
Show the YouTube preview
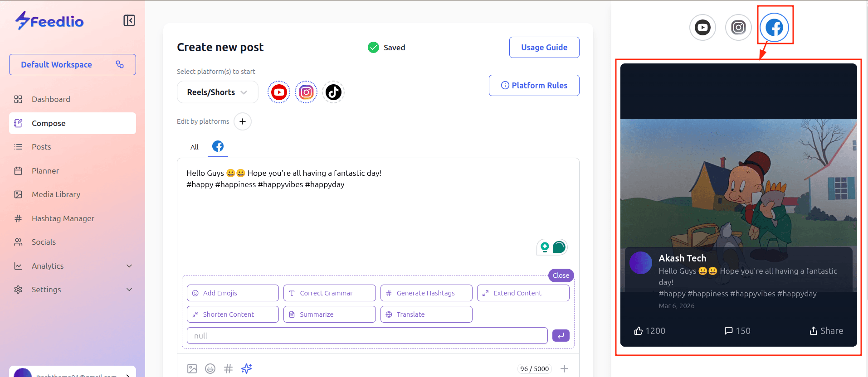(x=702, y=28)
